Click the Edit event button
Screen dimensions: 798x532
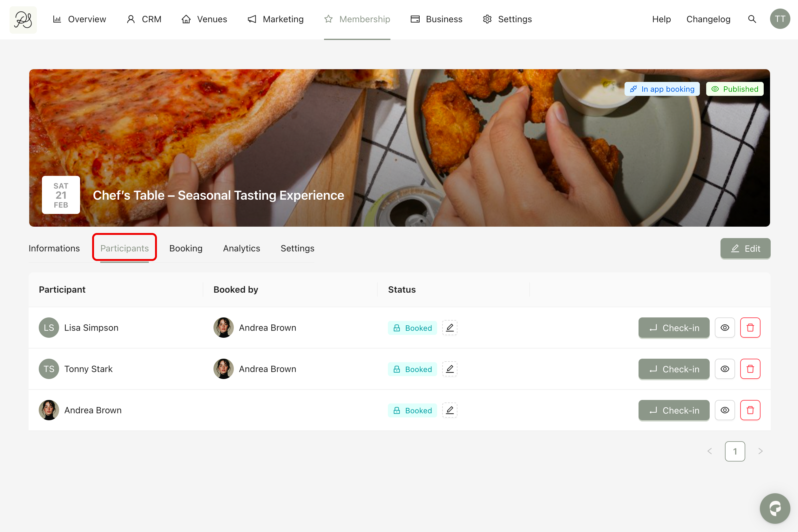[745, 248]
